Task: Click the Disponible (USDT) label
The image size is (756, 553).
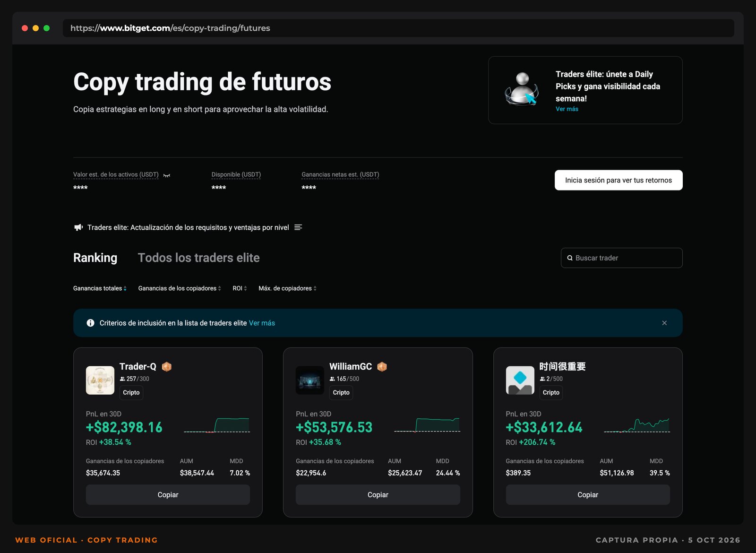Action: point(236,175)
